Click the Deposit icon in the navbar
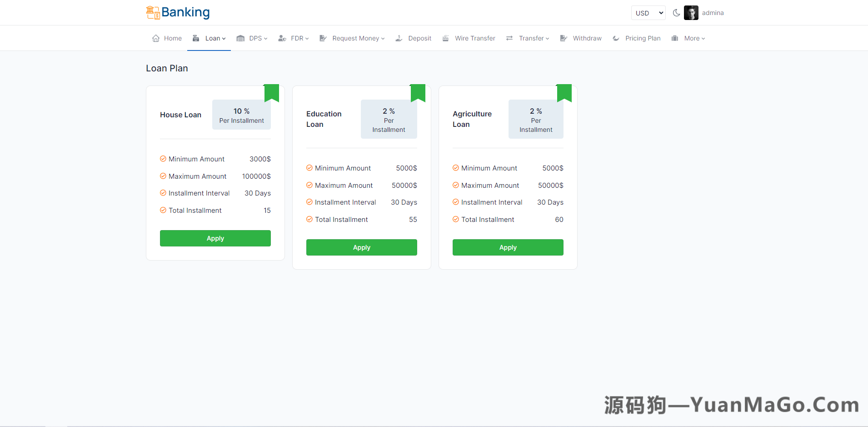868x427 pixels. click(399, 38)
